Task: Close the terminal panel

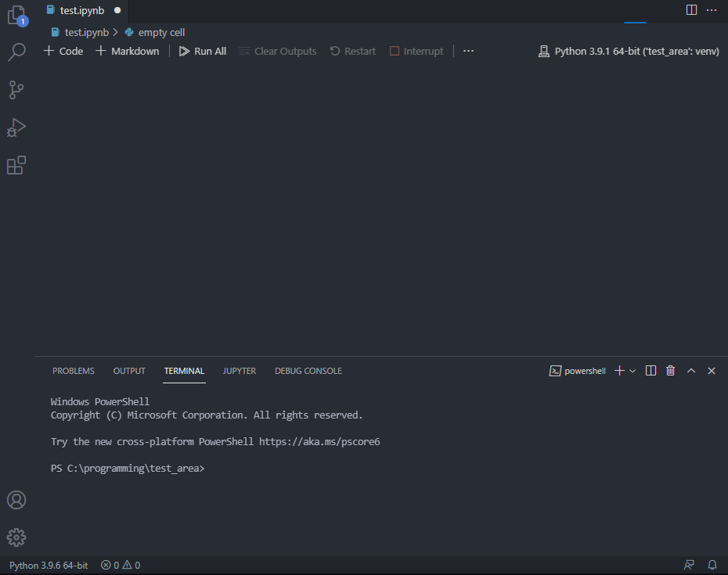Action: (712, 370)
